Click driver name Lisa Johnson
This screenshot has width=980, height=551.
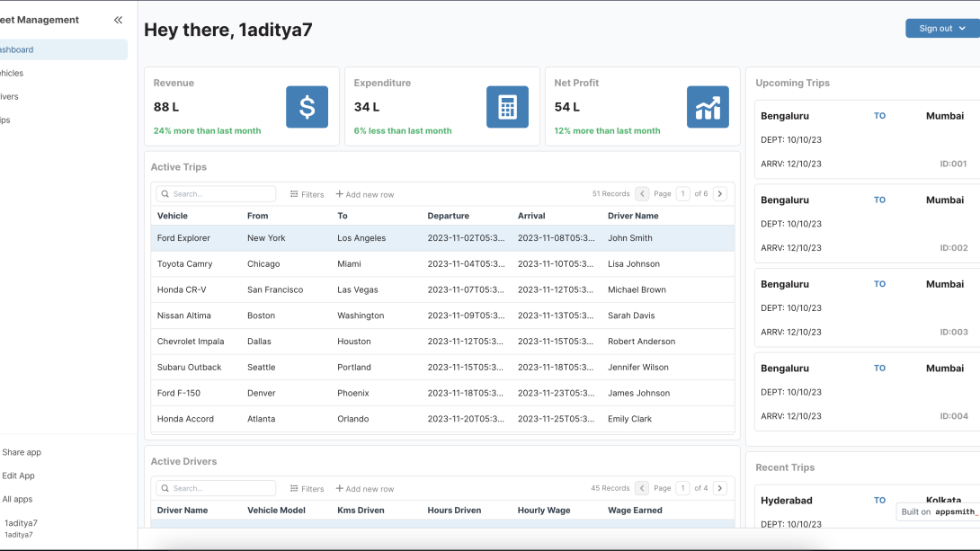click(x=634, y=263)
